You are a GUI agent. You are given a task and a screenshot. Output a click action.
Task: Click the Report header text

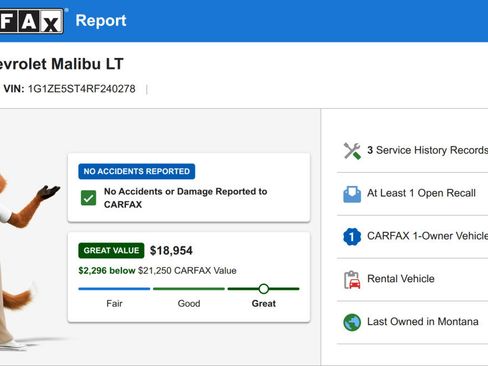click(x=101, y=21)
